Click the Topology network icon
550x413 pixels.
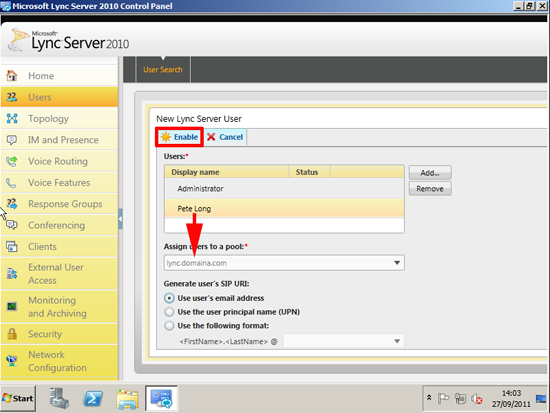(12, 118)
